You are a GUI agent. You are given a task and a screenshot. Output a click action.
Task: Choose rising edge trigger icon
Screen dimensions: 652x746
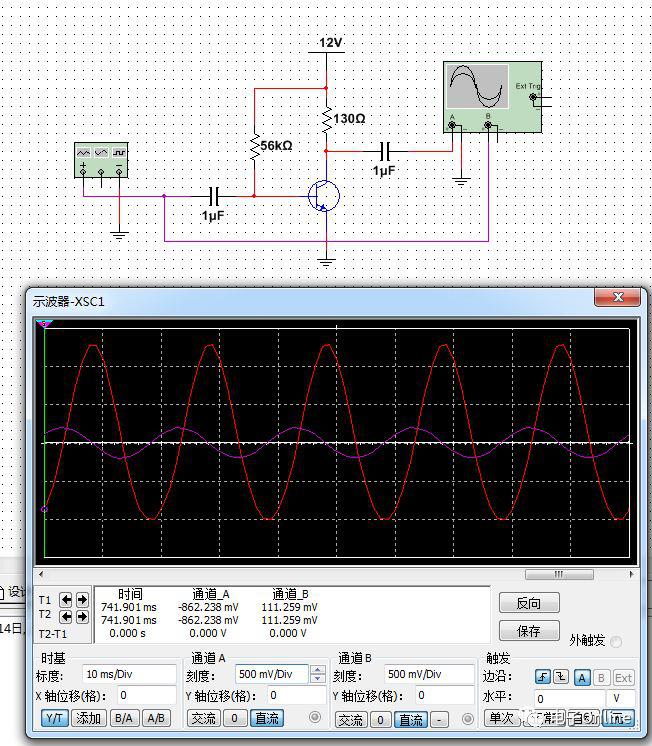(543, 677)
